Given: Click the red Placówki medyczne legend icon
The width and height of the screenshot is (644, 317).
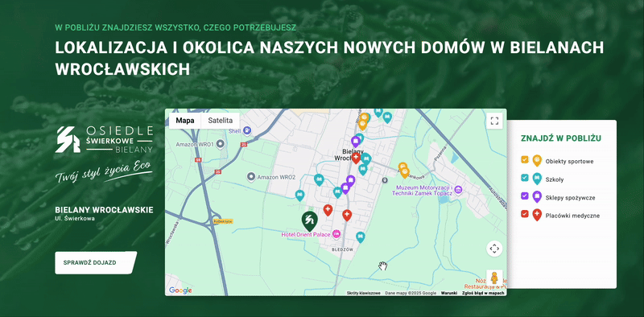Looking at the screenshot, I should click(x=537, y=215).
